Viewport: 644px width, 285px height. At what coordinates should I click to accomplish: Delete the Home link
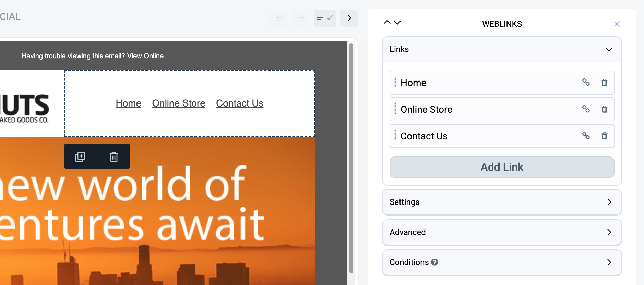605,82
